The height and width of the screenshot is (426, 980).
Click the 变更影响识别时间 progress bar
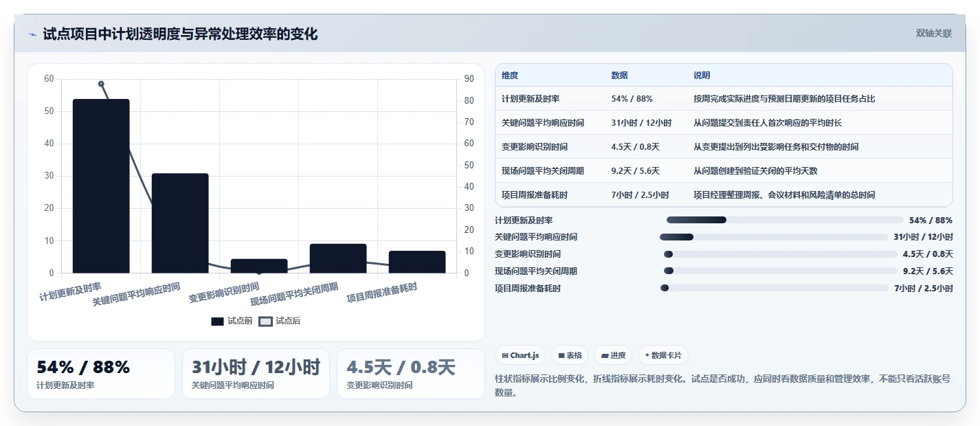pyautogui.click(x=781, y=254)
